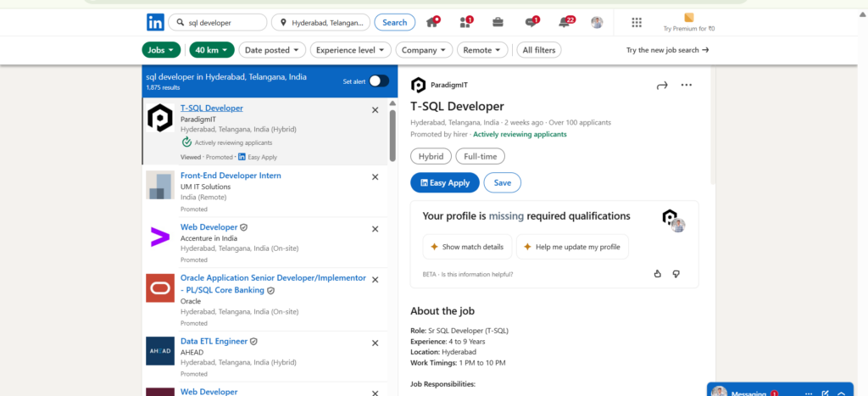Expand the Date posted filter
Viewport: 868px width, 396px height.
coord(271,50)
